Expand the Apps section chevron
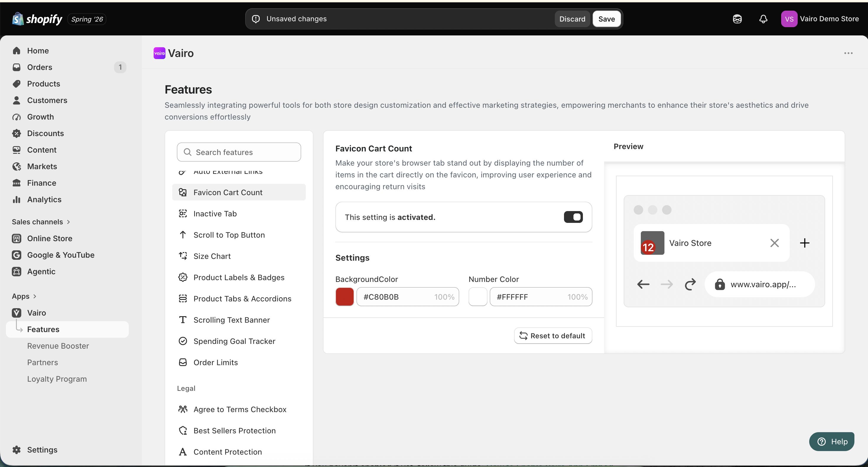The image size is (868, 467). [x=35, y=296]
